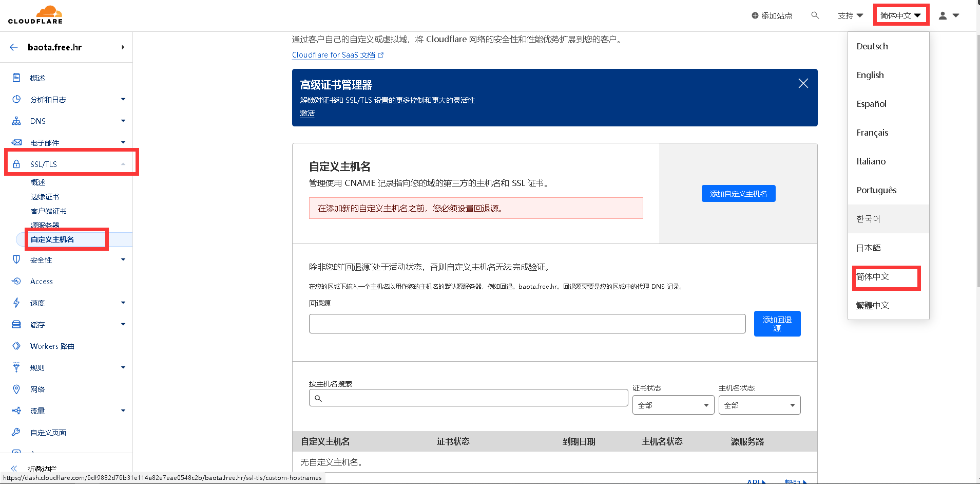Select English from the language menu
The width and height of the screenshot is (980, 484).
click(870, 75)
